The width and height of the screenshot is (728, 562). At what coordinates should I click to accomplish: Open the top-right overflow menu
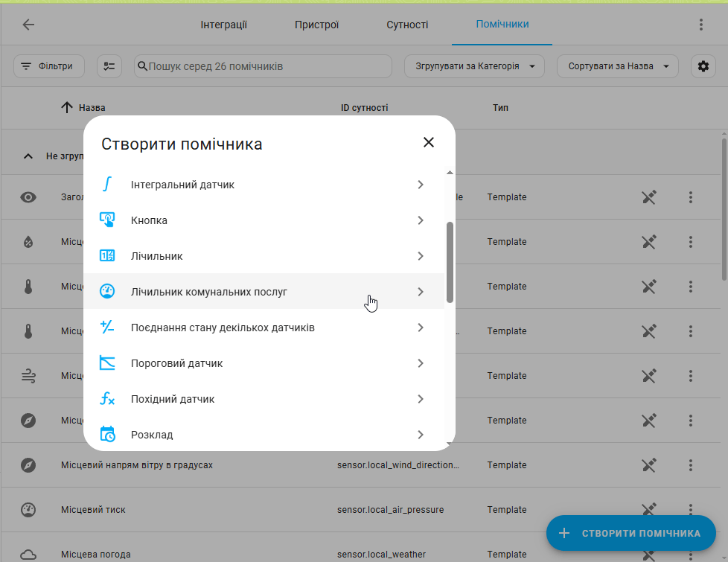click(700, 25)
